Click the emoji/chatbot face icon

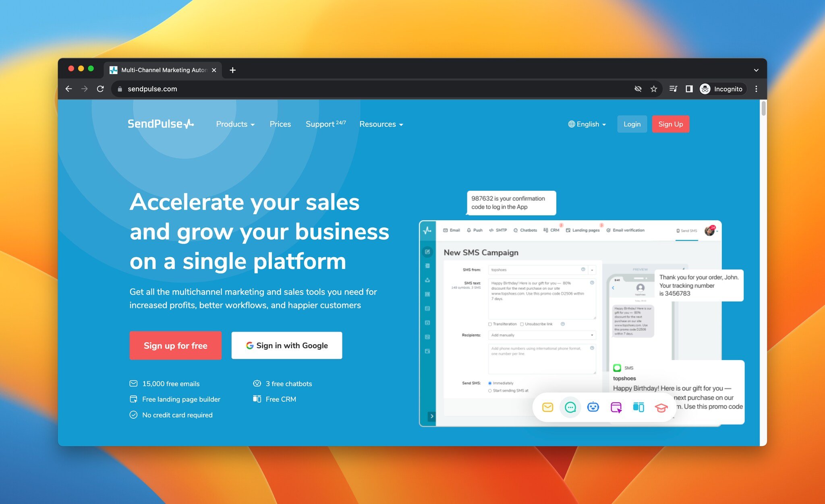593,406
